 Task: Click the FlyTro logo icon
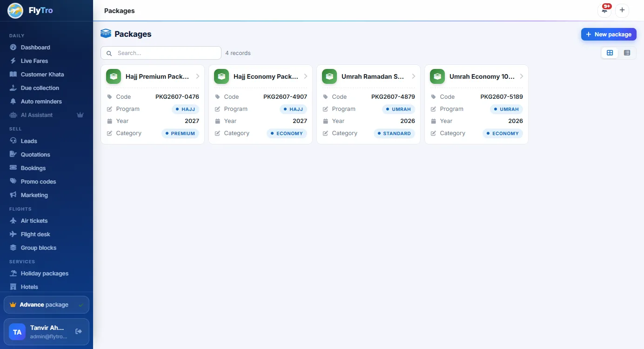15,10
